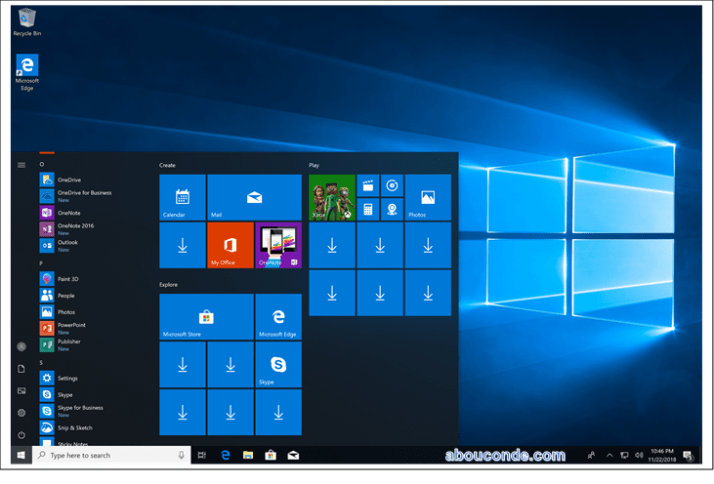Choose OneNote 2016 in the app list
The width and height of the screenshot is (714, 484).
pos(74,226)
